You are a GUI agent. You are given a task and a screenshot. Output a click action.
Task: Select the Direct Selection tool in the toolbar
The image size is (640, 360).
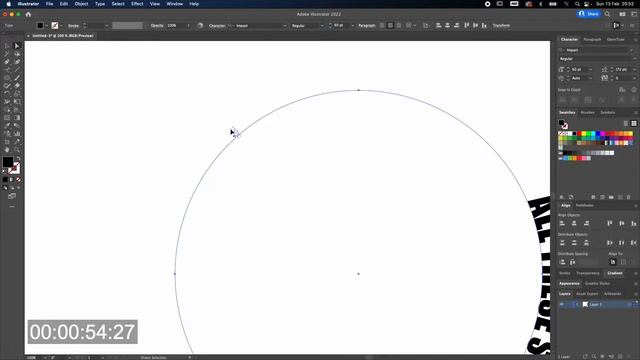pos(17,46)
